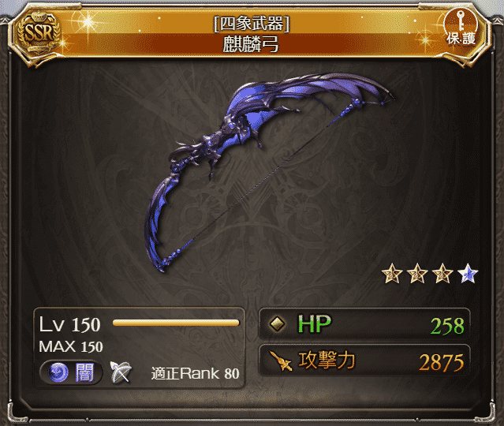Click the HP 258 stat row
The height and width of the screenshot is (426, 504).
[364, 324]
